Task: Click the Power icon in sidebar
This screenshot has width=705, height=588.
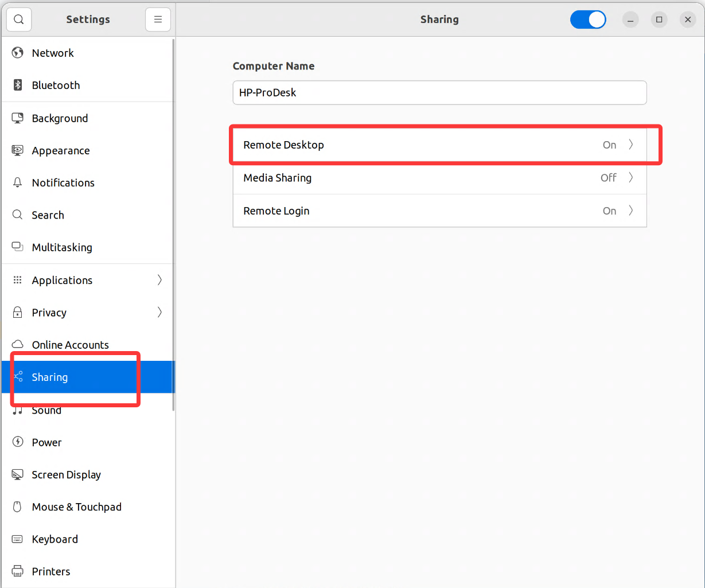Action: point(18,442)
